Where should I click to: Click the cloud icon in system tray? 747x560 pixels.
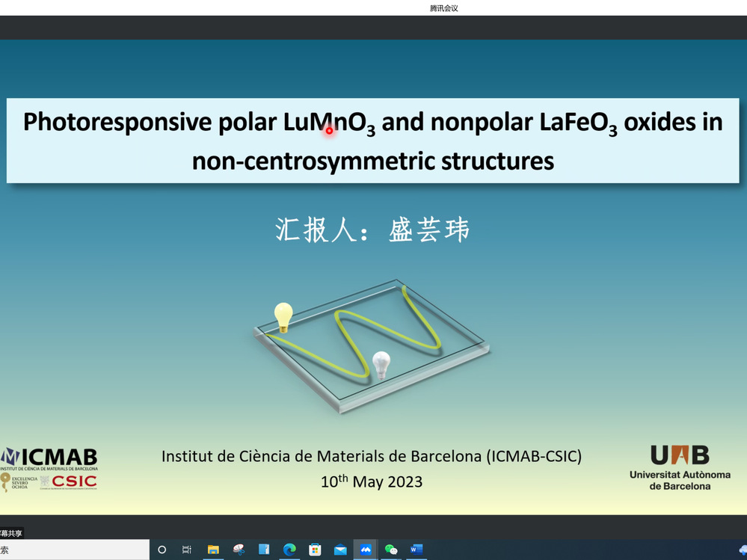[743, 550]
